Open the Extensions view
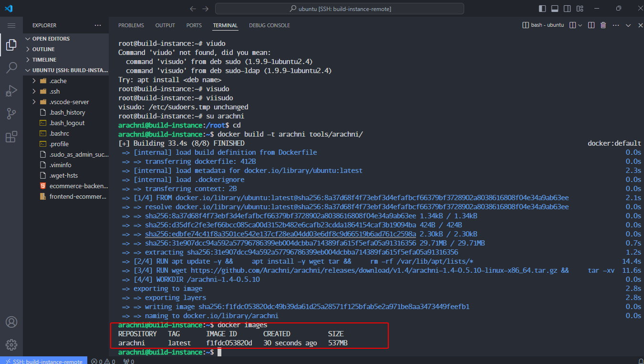The image size is (644, 364). click(x=11, y=137)
